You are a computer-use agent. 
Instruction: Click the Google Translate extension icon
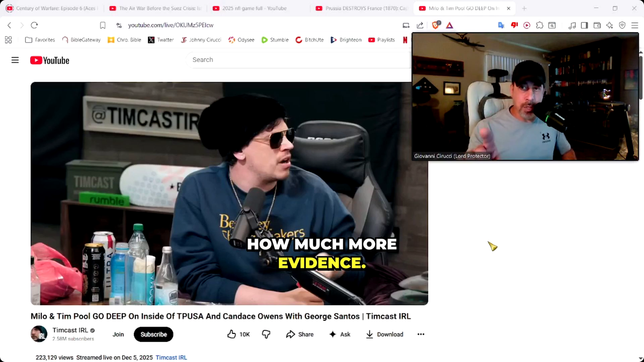[x=501, y=25]
